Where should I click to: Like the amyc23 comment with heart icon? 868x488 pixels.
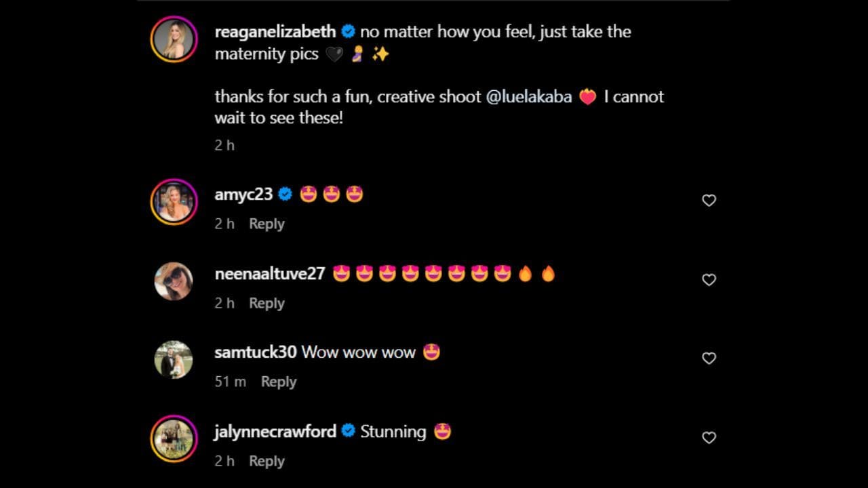[709, 201]
